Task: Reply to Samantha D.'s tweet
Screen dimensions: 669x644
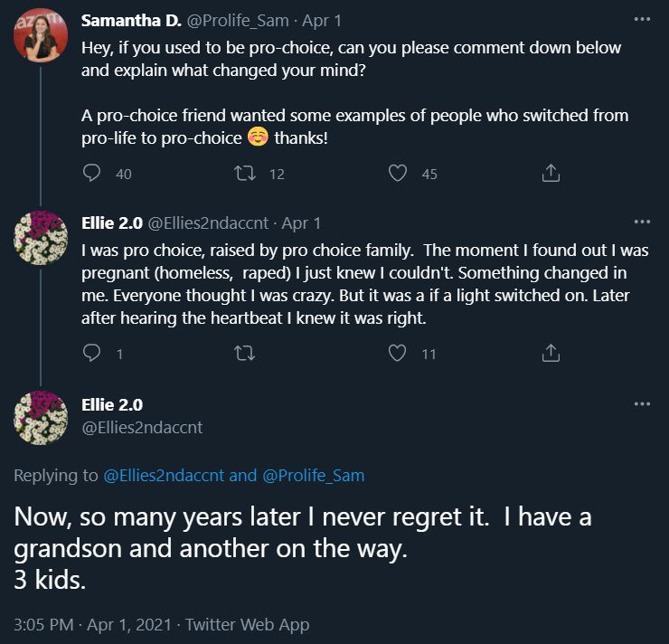Action: pos(92,173)
